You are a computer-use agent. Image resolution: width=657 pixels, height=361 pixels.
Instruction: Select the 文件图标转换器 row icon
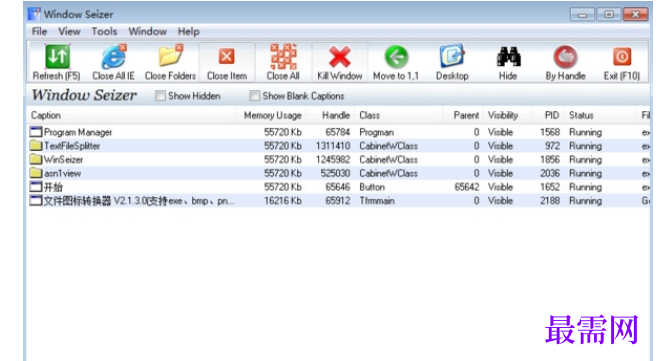tap(36, 201)
